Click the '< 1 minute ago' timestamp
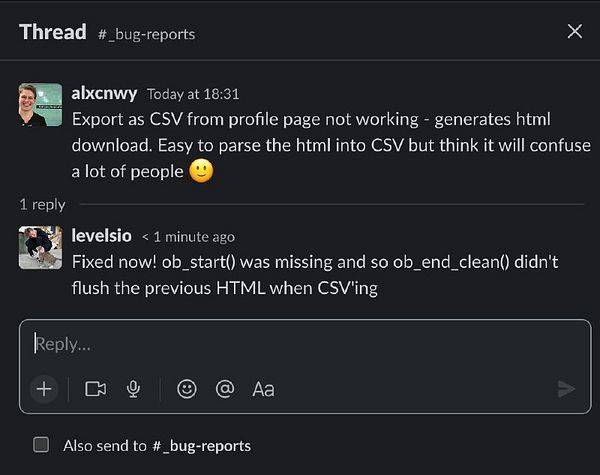This screenshot has width=600, height=475. (188, 237)
